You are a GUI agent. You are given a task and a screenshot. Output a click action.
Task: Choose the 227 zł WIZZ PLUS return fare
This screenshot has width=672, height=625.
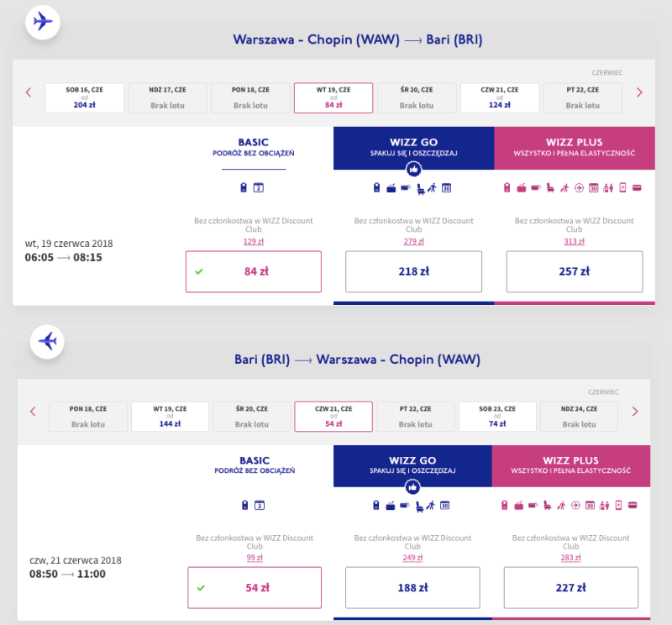pos(571,588)
